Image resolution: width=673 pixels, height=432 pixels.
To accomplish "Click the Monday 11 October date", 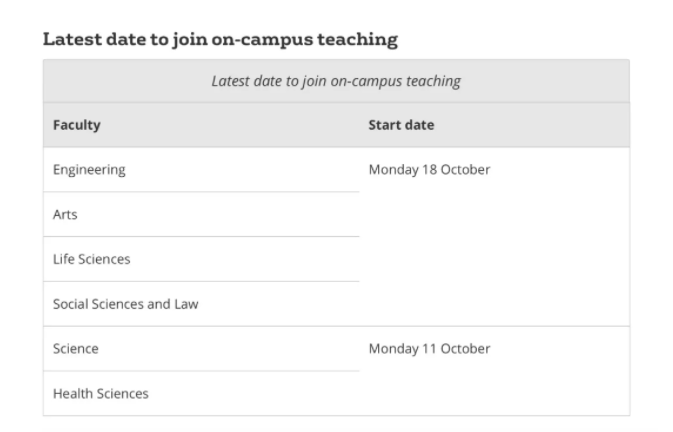I will click(429, 349).
